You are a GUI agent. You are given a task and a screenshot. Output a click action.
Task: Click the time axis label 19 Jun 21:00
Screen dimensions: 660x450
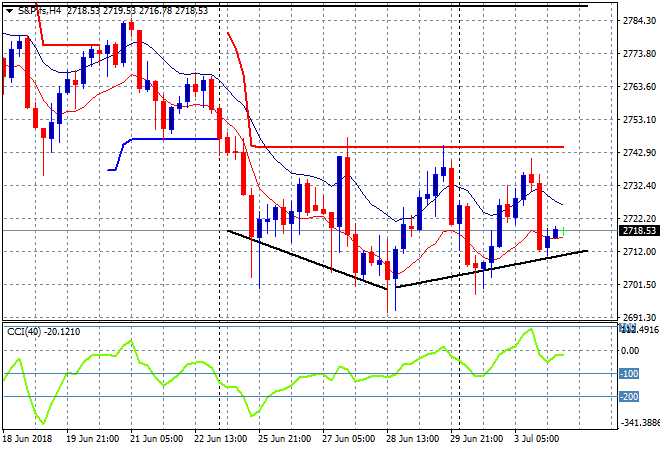[x=92, y=439]
